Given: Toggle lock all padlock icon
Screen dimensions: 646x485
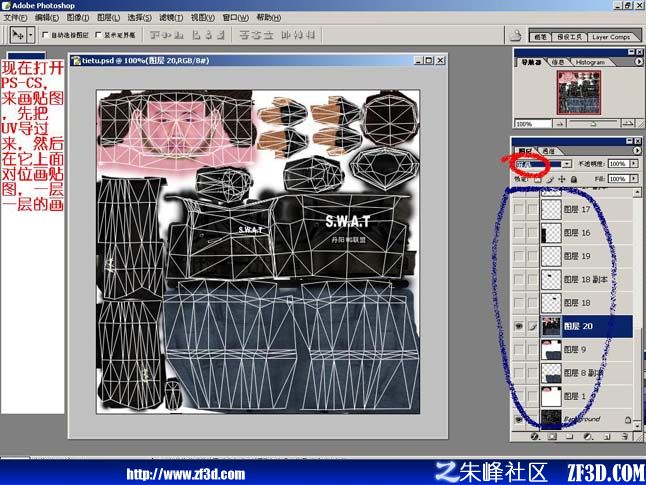Looking at the screenshot, I should tap(573, 179).
